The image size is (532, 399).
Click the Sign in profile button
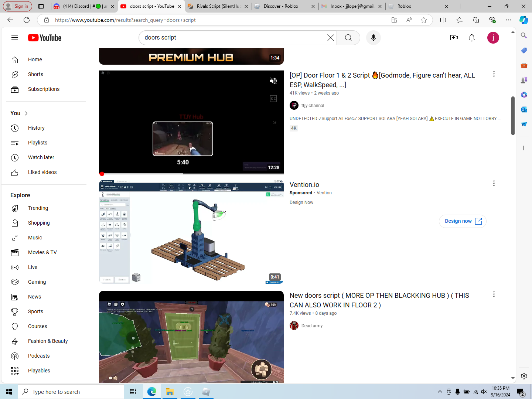17,6
